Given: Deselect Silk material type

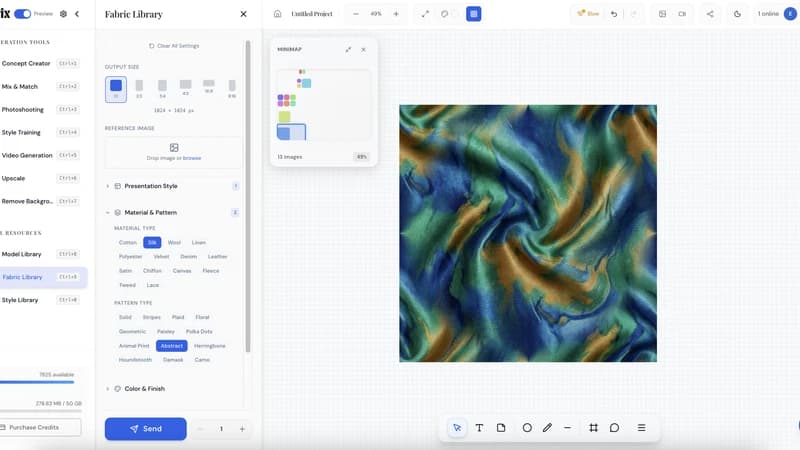Looking at the screenshot, I should tap(152, 242).
